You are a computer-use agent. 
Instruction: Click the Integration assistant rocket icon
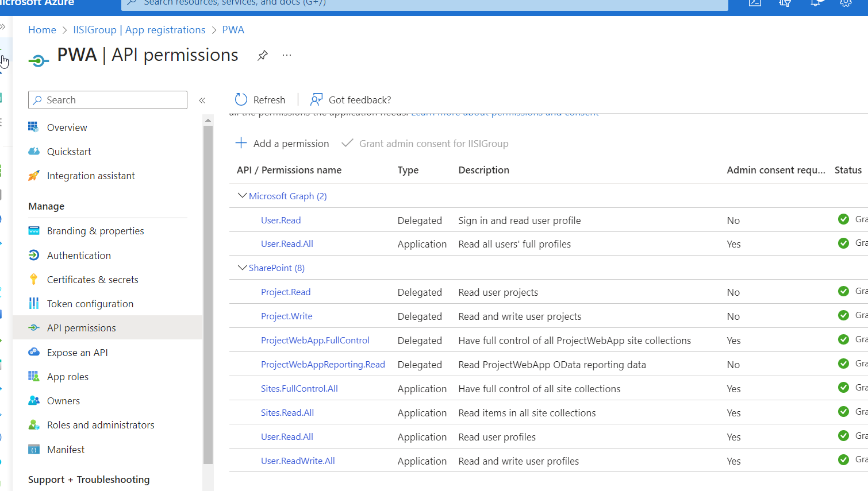[34, 175]
